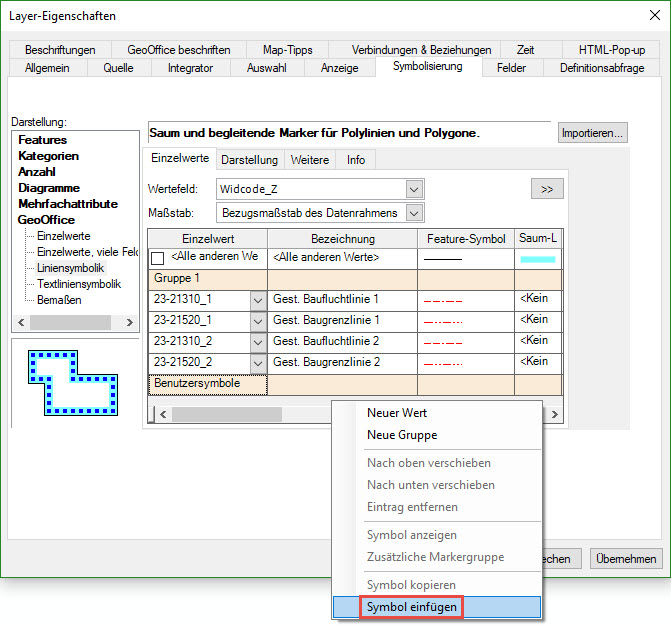Screen dimensions: 671x626
Task: Click the double-arrow expand button
Action: [547, 189]
